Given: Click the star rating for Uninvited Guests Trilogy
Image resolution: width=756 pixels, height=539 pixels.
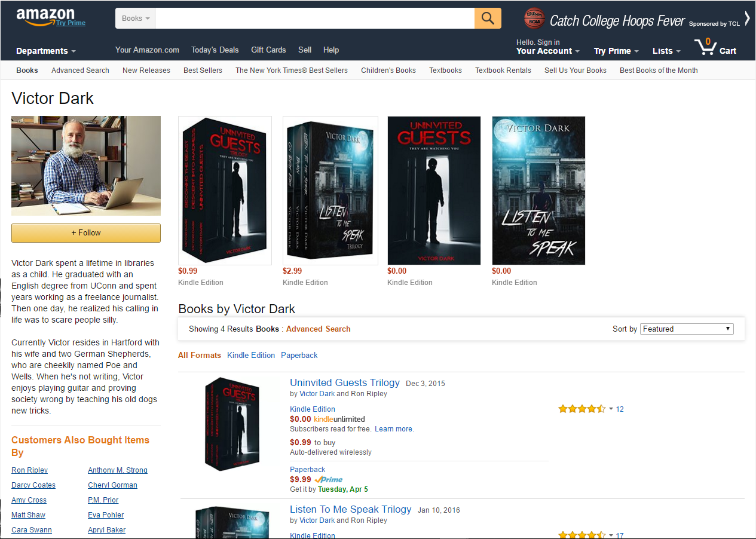Looking at the screenshot, I should click(582, 409).
